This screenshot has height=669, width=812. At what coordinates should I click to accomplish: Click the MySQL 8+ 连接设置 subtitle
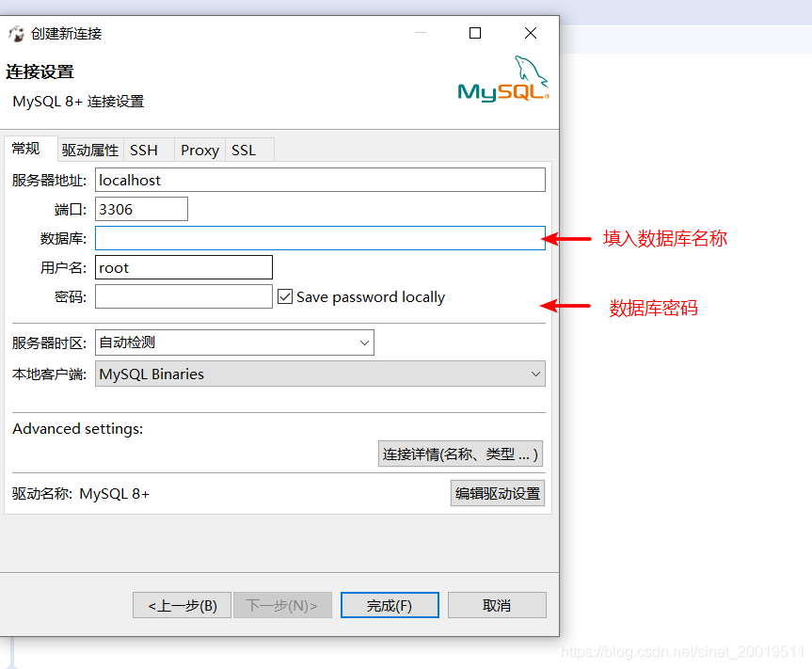[x=78, y=102]
